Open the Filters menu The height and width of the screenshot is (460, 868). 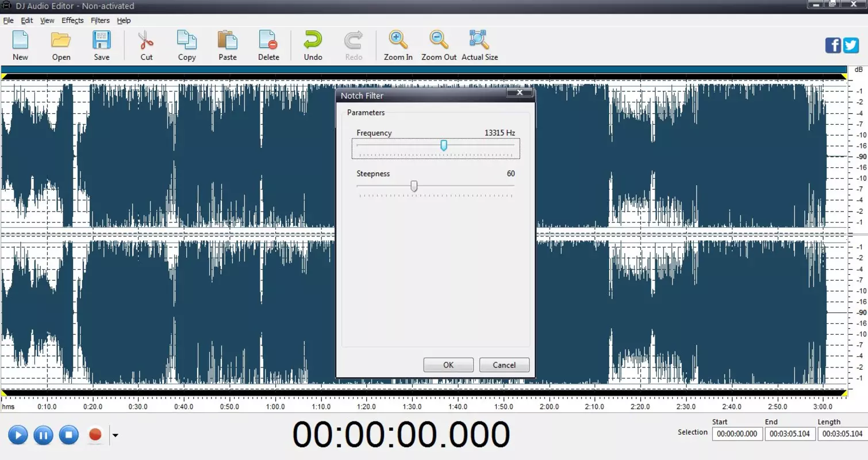(100, 21)
